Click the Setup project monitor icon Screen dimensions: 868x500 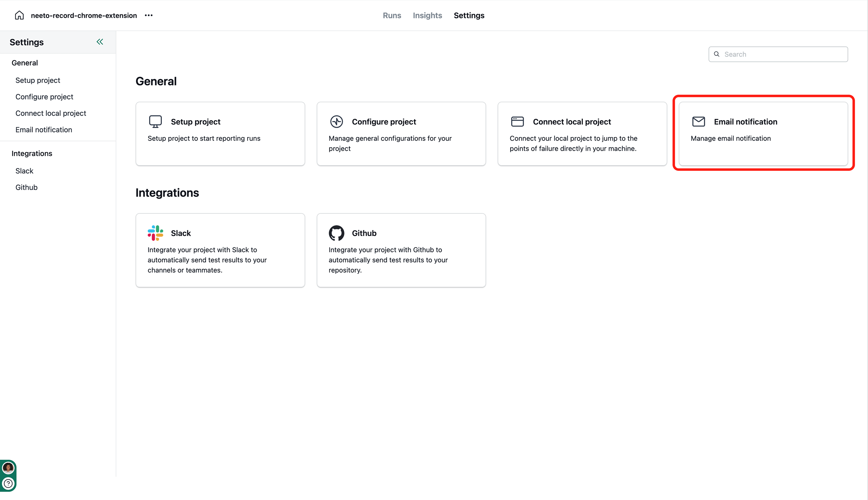coord(155,122)
